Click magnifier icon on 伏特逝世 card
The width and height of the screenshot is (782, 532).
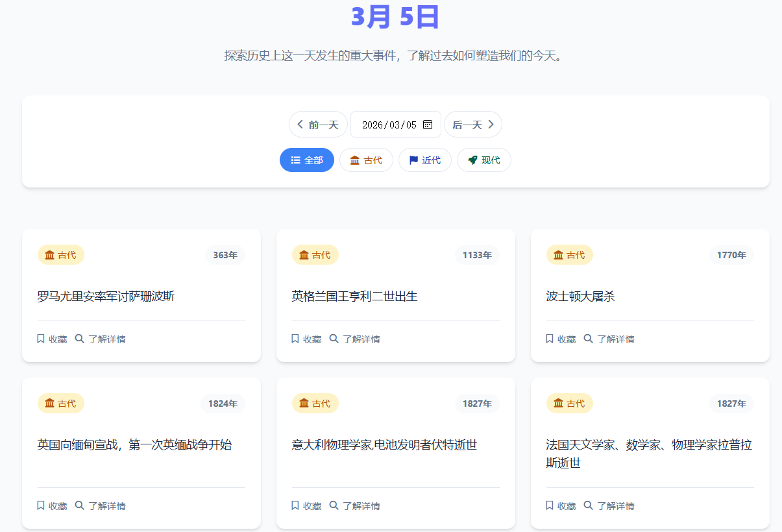(334, 505)
